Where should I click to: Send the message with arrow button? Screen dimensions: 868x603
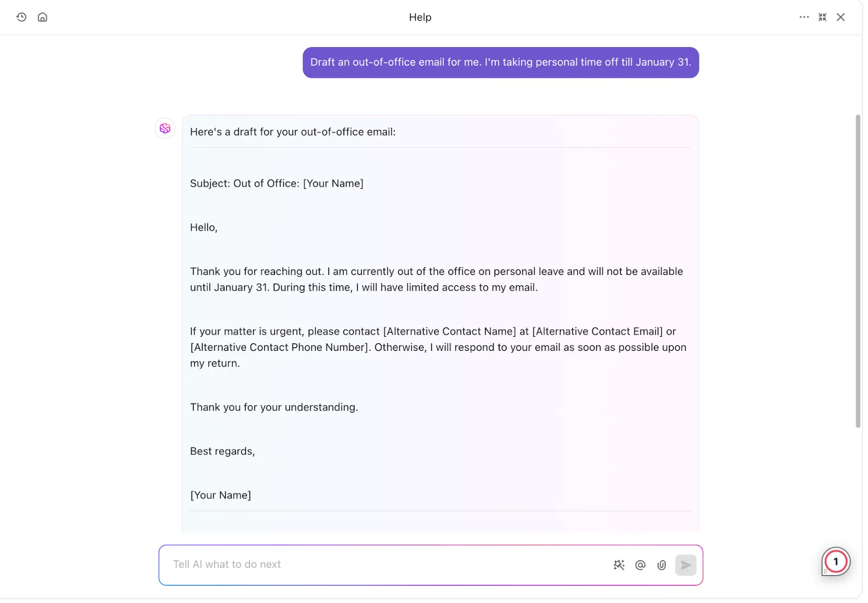click(686, 565)
